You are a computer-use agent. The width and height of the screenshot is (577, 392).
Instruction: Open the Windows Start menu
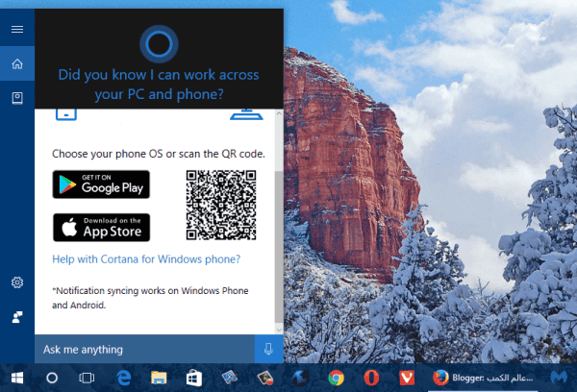pyautogui.click(x=17, y=378)
